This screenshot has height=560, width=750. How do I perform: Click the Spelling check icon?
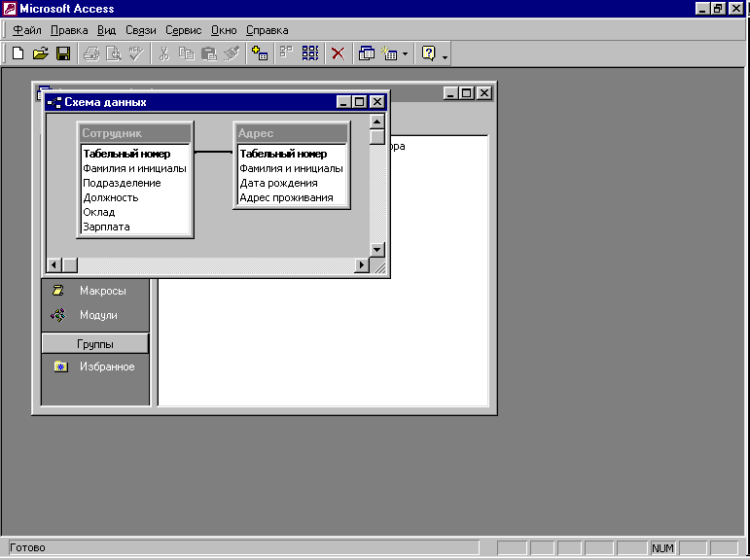pos(136,53)
